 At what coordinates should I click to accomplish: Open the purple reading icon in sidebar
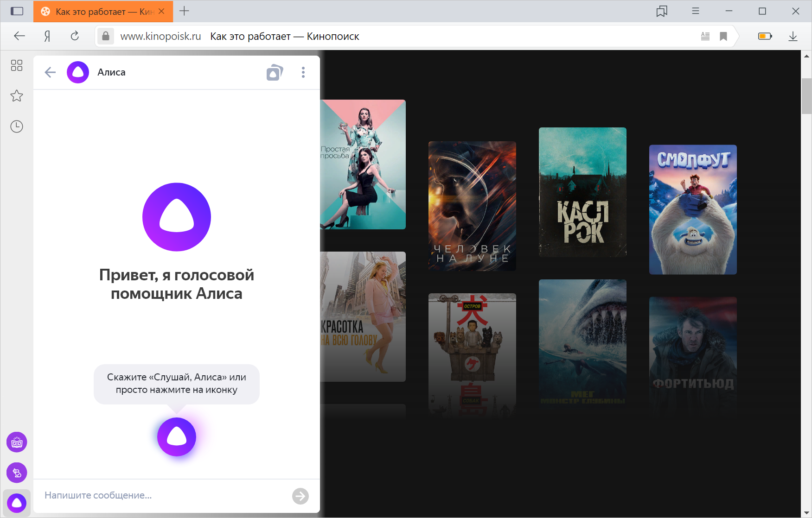click(17, 442)
